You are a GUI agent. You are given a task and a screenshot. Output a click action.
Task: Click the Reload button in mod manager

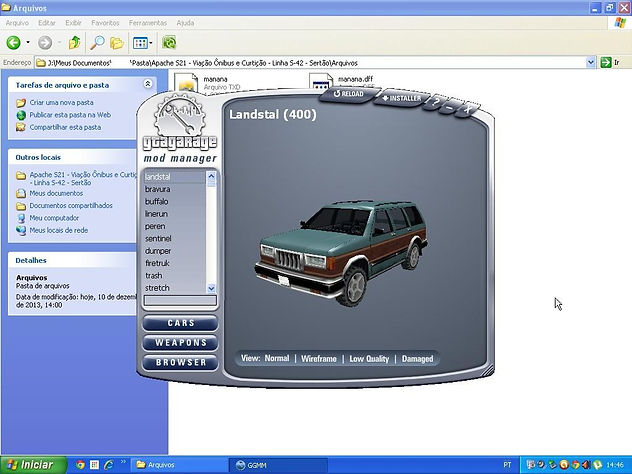349,94
